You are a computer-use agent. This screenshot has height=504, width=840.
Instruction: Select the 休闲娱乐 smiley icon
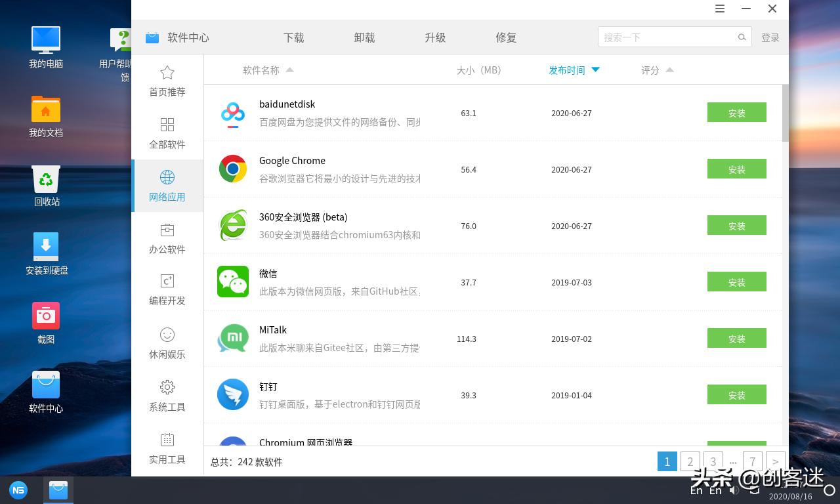167,335
